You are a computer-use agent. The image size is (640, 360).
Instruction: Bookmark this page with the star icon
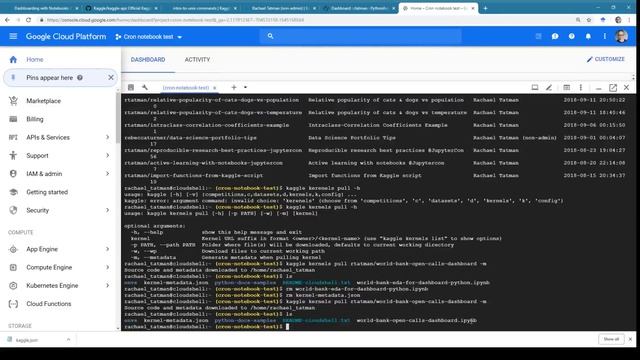[x=589, y=20]
